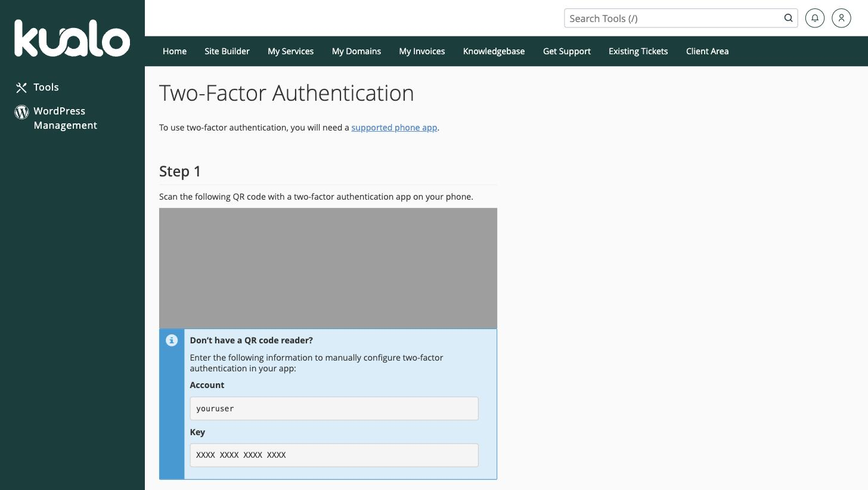The height and width of the screenshot is (490, 868).
Task: Open Knowledgebase menu item
Action: coord(494,51)
